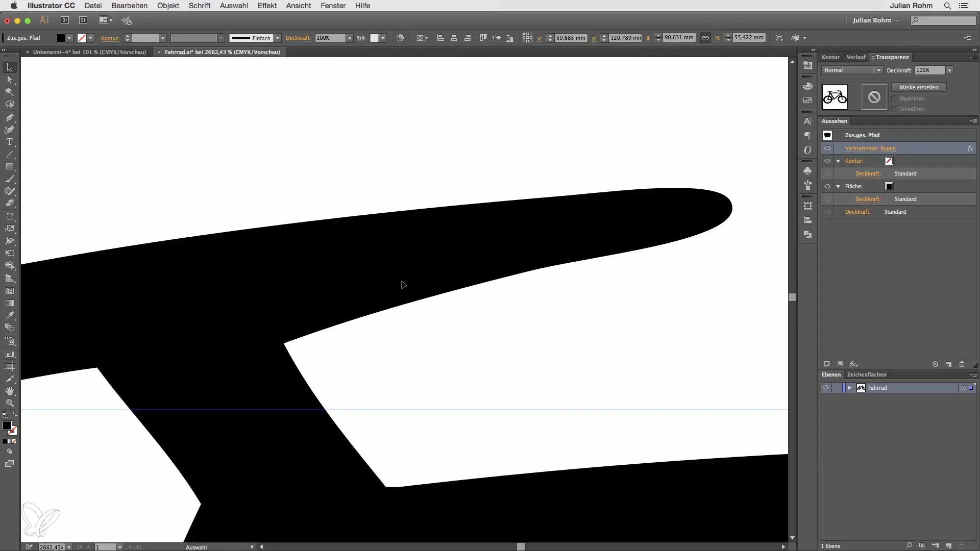Click trash icon in Aussehen panel

[962, 364]
